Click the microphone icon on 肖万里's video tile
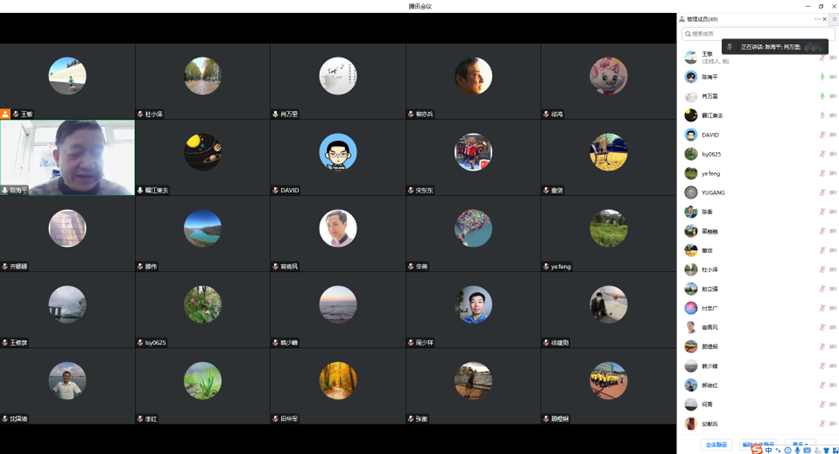Screen dimensions: 839x454 (276, 114)
